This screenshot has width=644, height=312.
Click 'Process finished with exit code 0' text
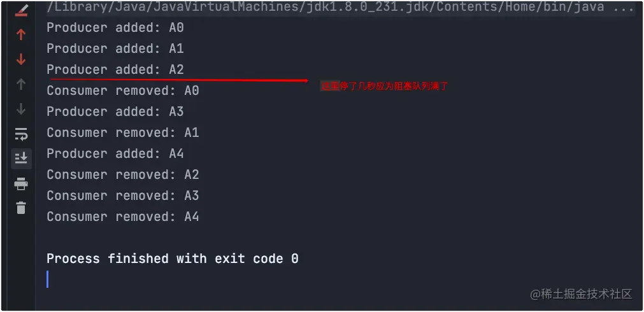[173, 259]
